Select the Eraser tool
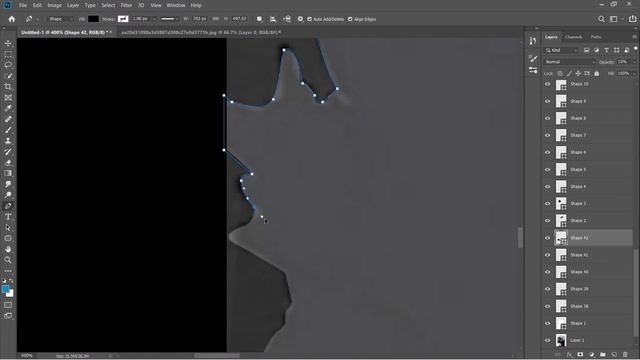 click(8, 162)
